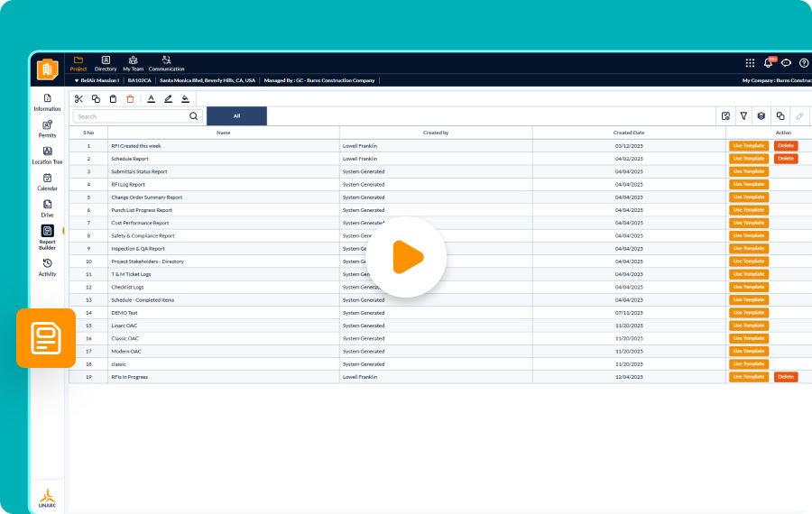
Task: Select the font color tool
Action: coord(152,99)
